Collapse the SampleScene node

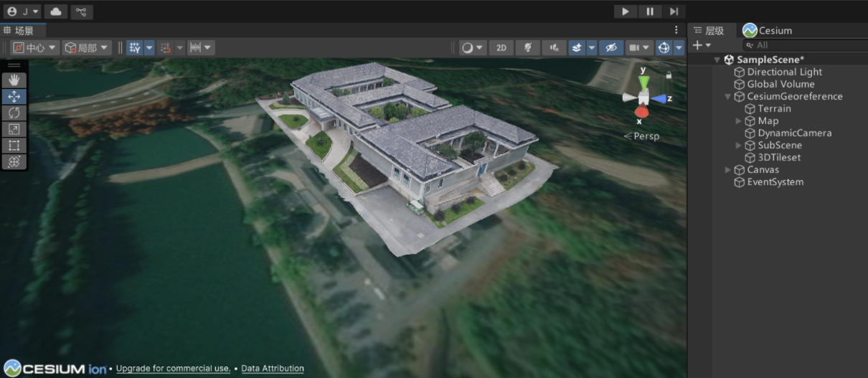[x=717, y=60]
